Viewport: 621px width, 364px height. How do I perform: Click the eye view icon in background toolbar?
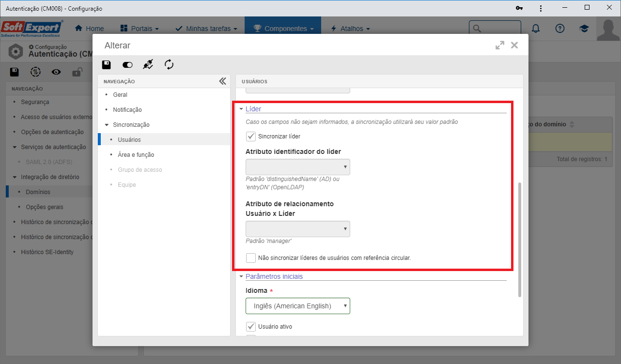(56, 72)
